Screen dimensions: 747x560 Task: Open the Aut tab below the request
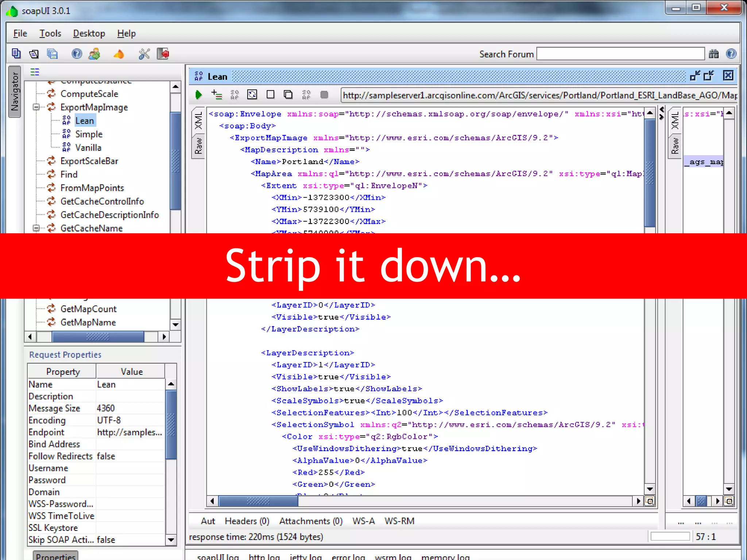tap(208, 521)
